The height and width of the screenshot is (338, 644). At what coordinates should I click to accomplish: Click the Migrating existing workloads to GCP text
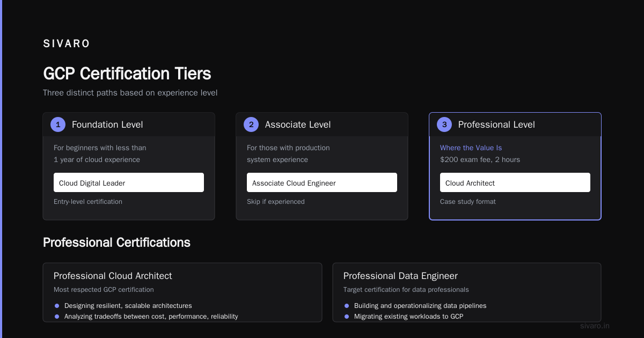click(x=408, y=317)
